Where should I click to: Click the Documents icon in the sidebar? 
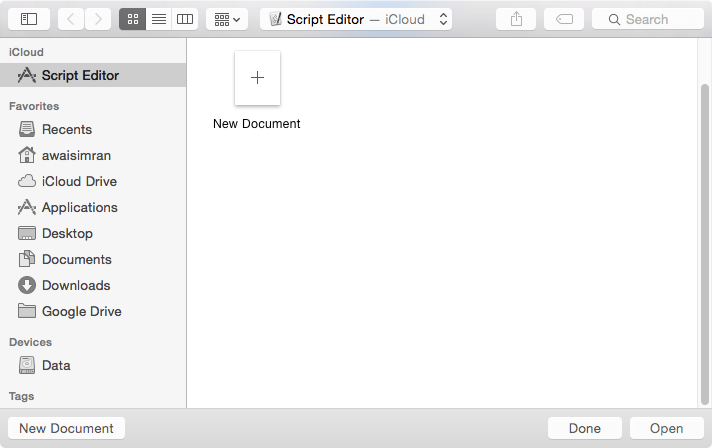(x=27, y=259)
